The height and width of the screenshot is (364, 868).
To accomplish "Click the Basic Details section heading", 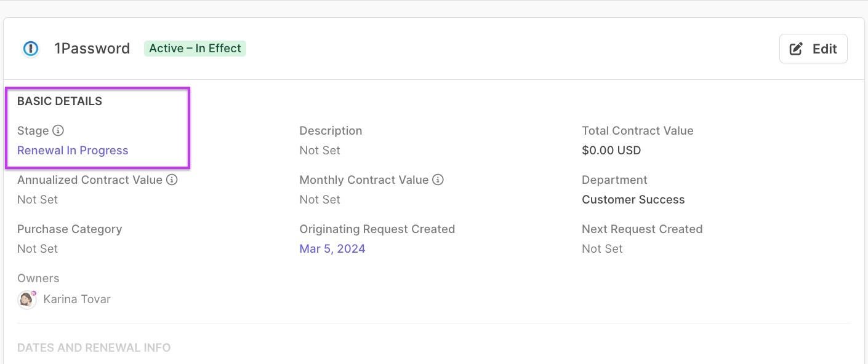I will click(60, 101).
